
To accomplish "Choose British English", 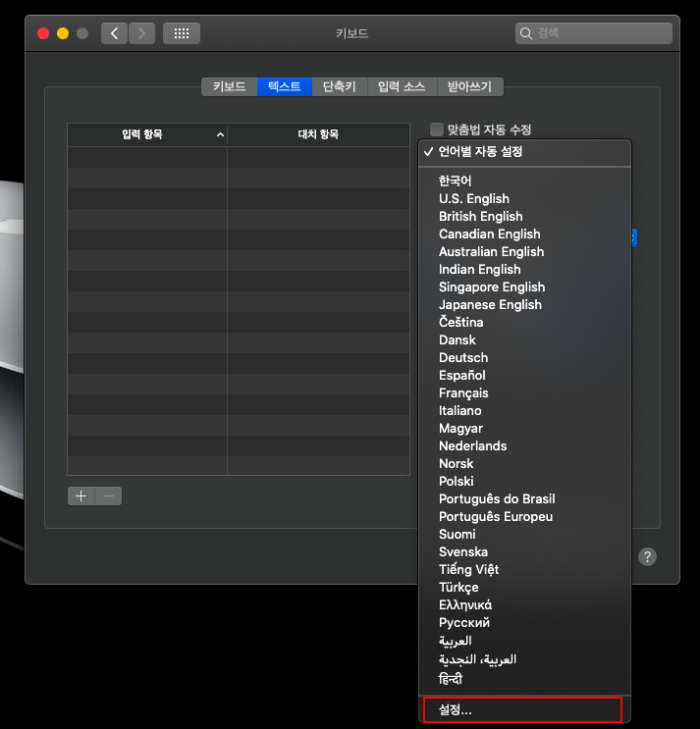I will [524, 216].
